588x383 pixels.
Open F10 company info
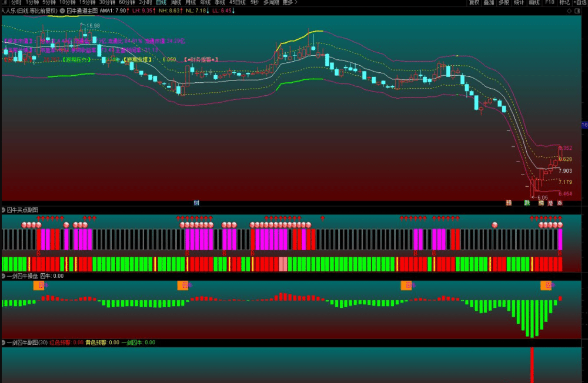tap(549, 2)
